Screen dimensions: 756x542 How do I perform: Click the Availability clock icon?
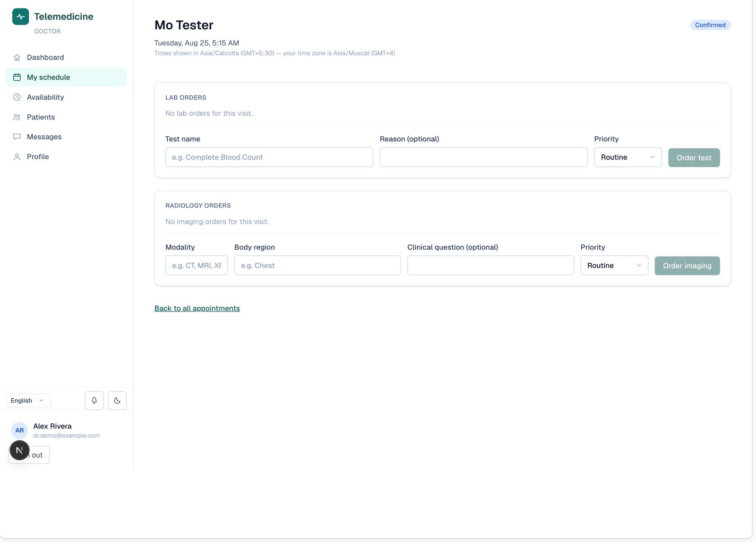coord(17,97)
